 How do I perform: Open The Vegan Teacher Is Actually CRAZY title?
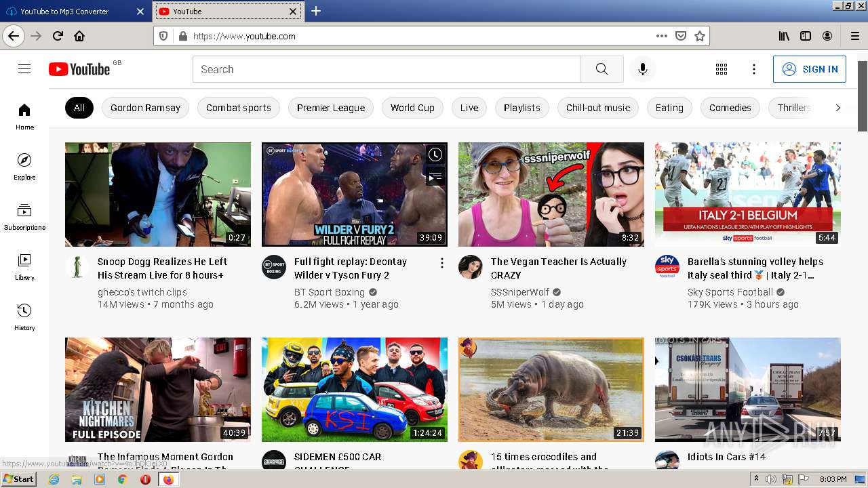point(559,268)
